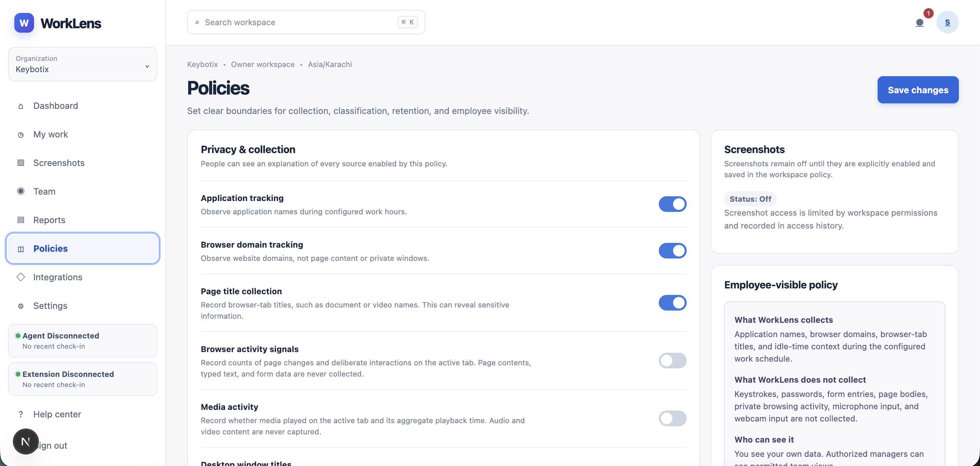
Task: Open the Help center link
Action: pos(83,414)
